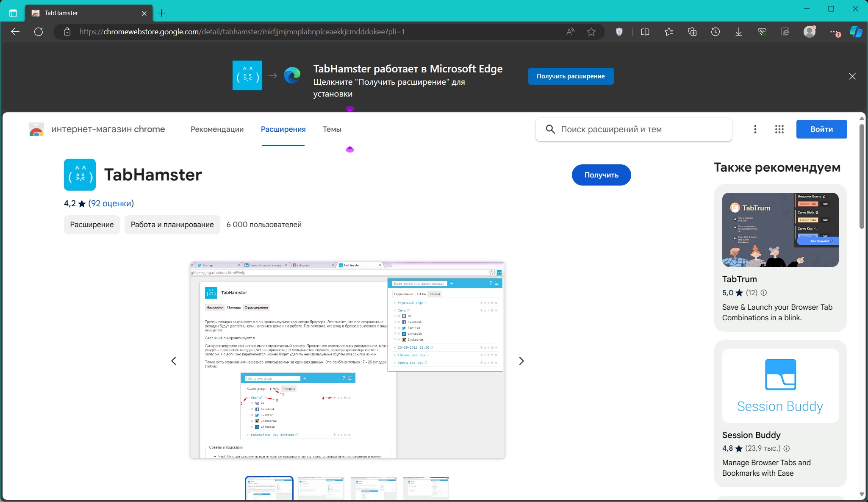Viewport: 868px width, 502px height.
Task: Click the scrollbar down arrow
Action: (862, 494)
